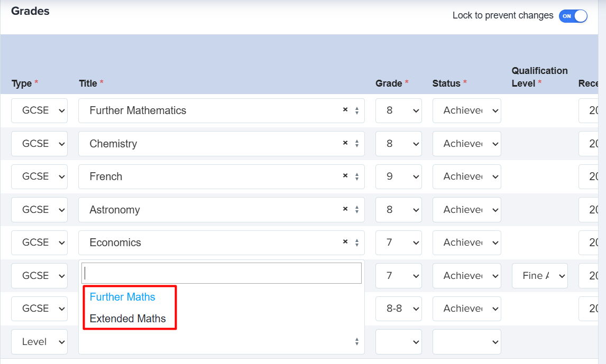The image size is (606, 364).
Task: Open the Level type dropdown in last row
Action: pyautogui.click(x=39, y=342)
